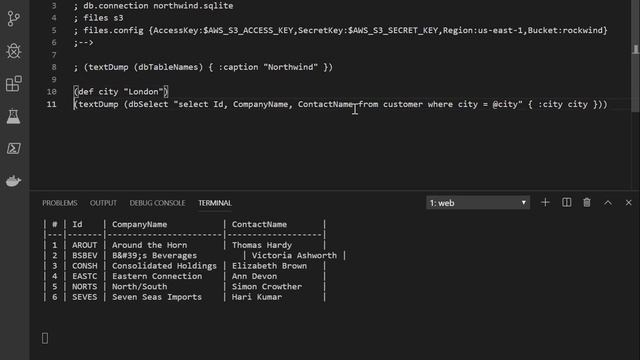Screen dimensions: 640x360
Task: Click 'North/South' in terminal output
Action: tap(140, 287)
